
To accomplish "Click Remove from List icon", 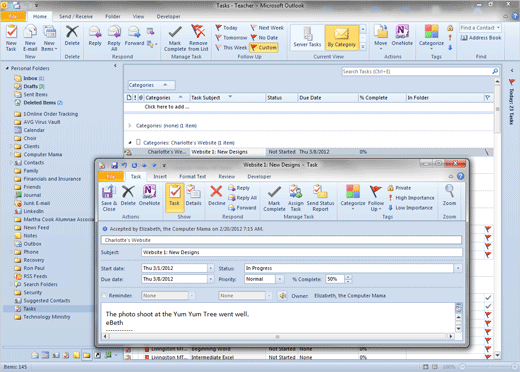I will pyautogui.click(x=198, y=38).
